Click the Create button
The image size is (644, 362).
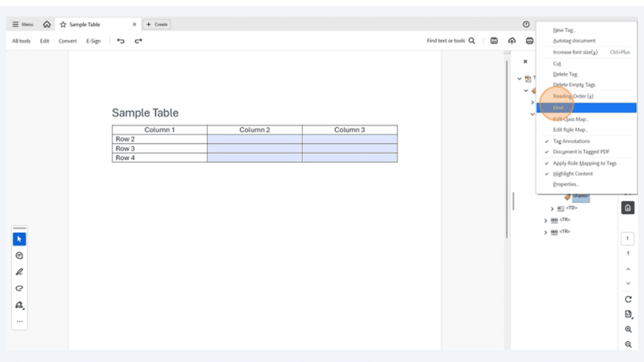coord(157,24)
